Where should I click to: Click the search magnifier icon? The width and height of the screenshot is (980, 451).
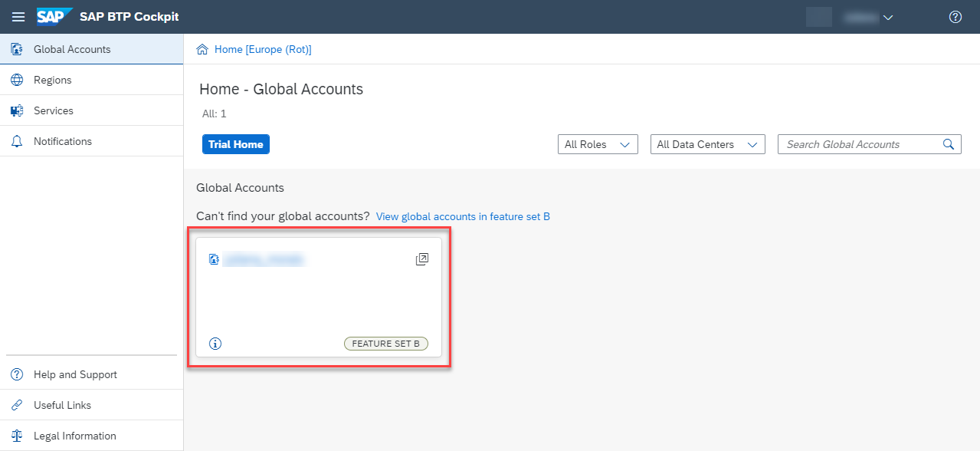pyautogui.click(x=949, y=144)
